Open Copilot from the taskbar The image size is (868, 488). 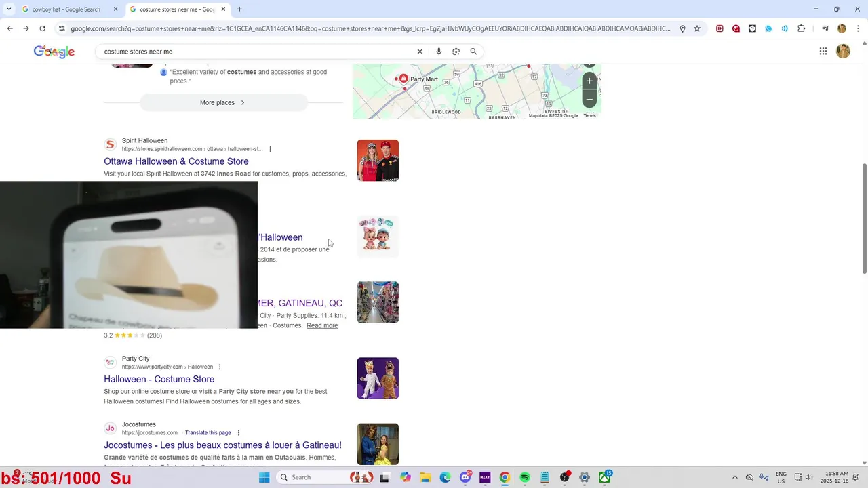point(406,477)
